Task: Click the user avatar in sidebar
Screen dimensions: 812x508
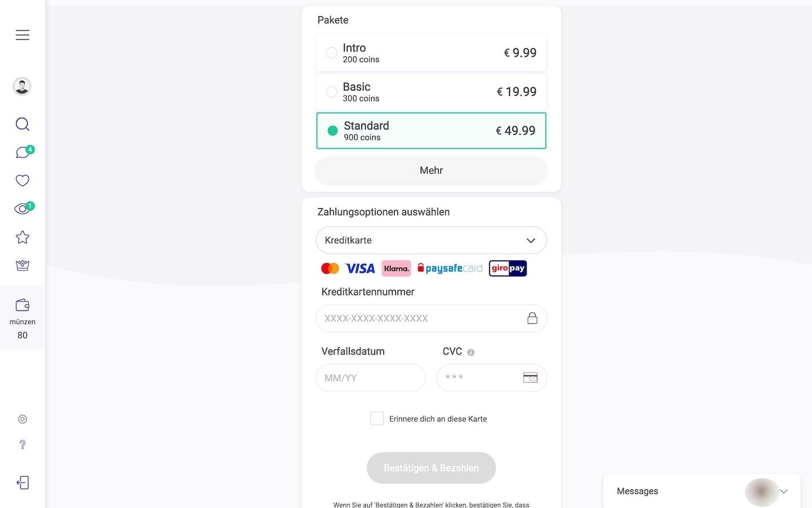Action: point(22,86)
